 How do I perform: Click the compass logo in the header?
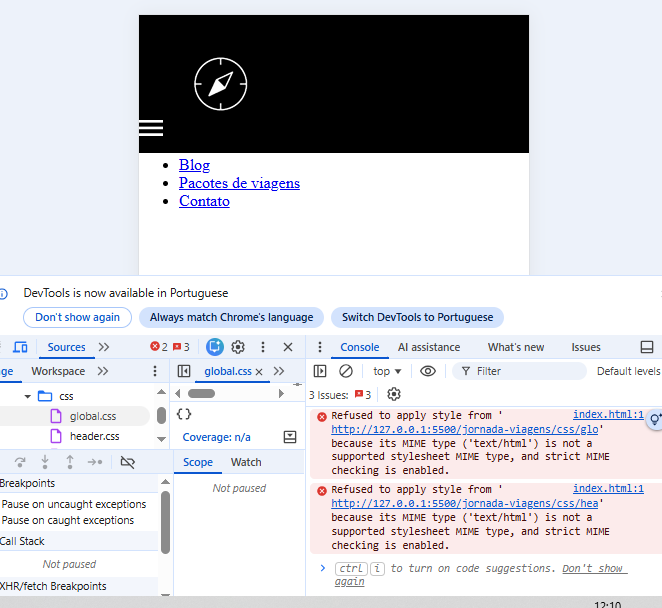tap(220, 84)
